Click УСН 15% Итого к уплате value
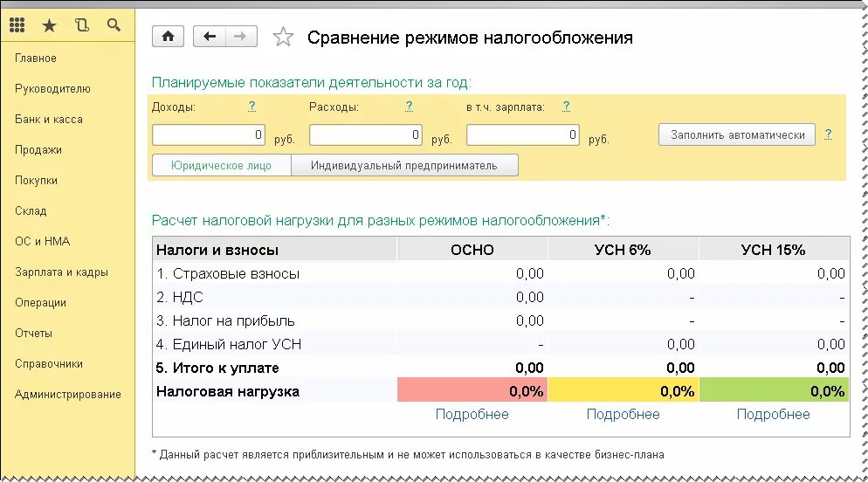Image resolution: width=868 pixels, height=482 pixels. point(830,368)
